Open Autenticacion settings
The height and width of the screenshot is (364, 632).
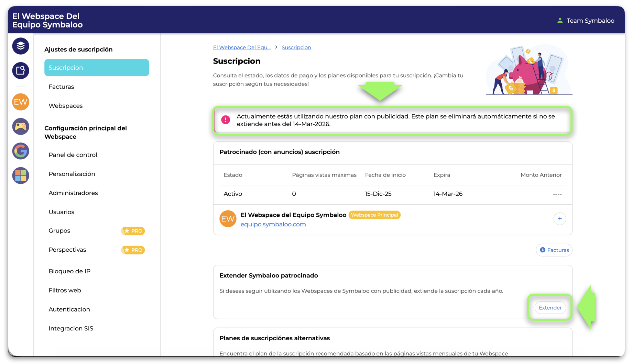point(69,309)
